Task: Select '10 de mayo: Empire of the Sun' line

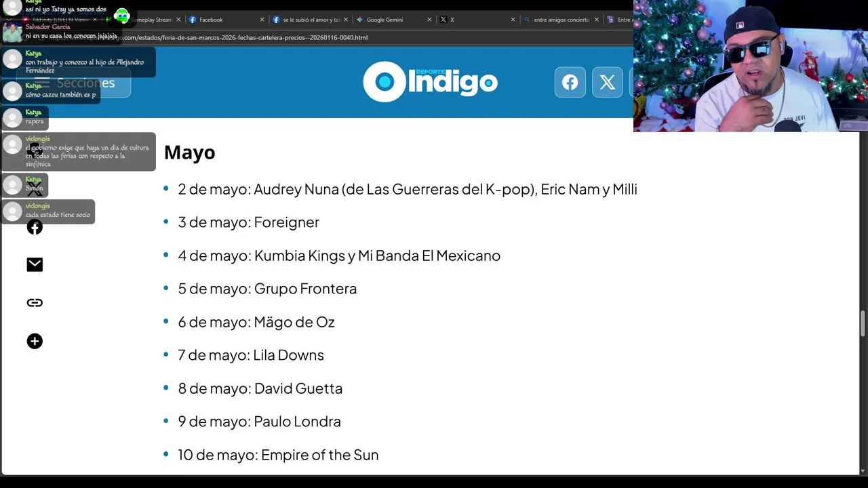Action: 278,455
